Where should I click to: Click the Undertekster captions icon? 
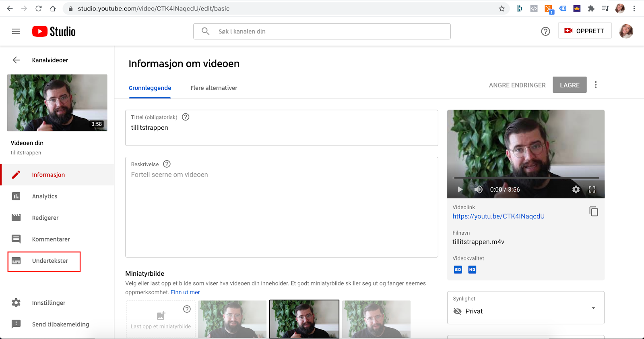point(16,261)
